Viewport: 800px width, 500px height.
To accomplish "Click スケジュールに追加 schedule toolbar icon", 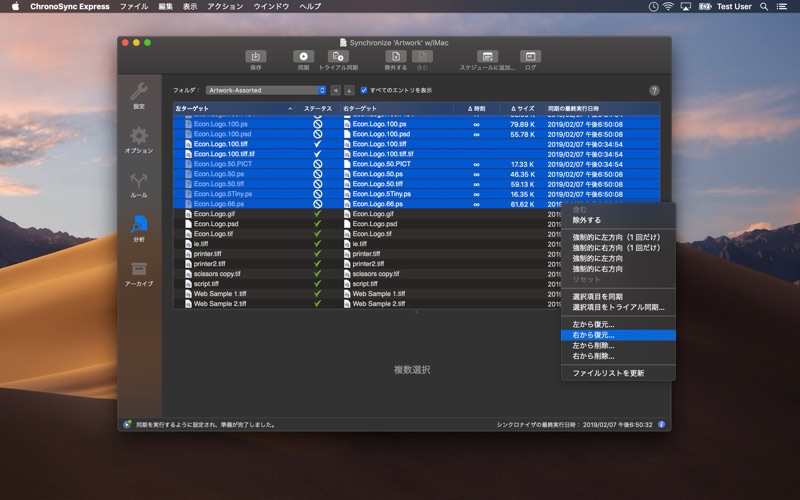I will (x=487, y=57).
